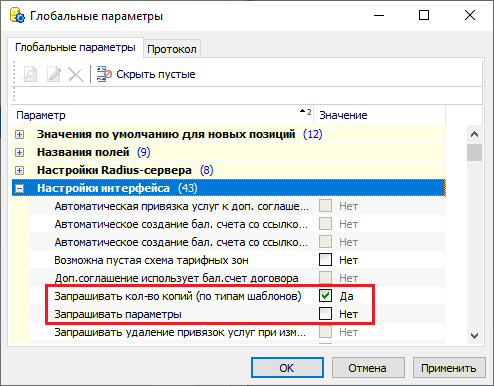Select row 'Автоматическая привязка услуг к доп. соглаше…'
This screenshot has width=494, height=386.
pos(237,206)
